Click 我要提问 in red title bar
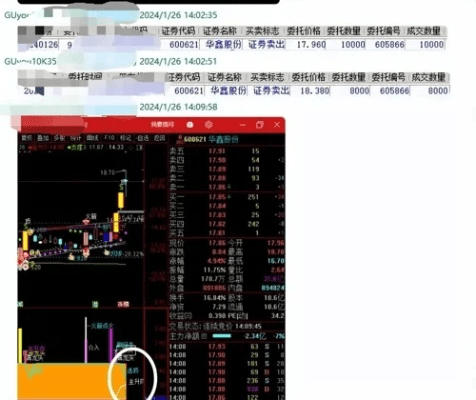Image resolution: width=476 pixels, height=400 pixels. click(x=162, y=125)
